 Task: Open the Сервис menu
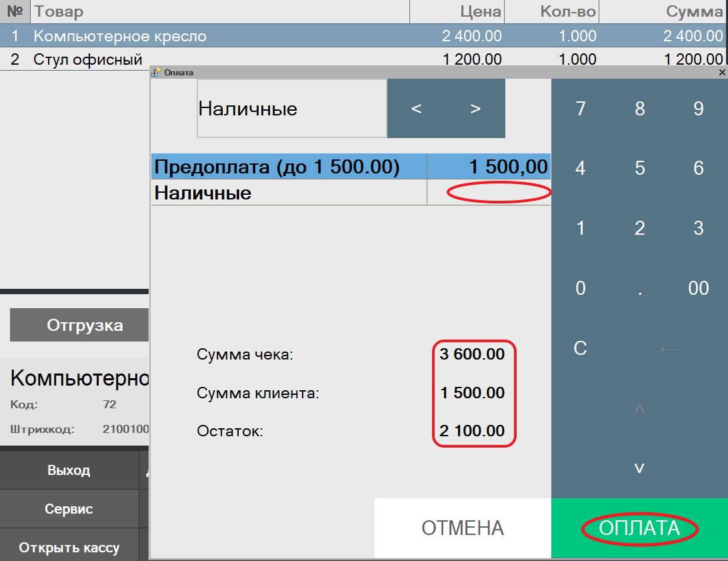click(69, 509)
